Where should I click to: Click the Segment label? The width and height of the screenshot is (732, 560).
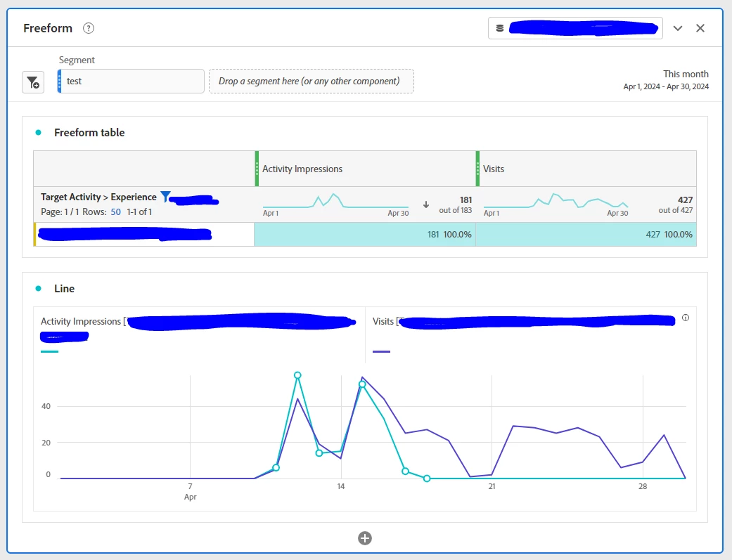point(77,60)
